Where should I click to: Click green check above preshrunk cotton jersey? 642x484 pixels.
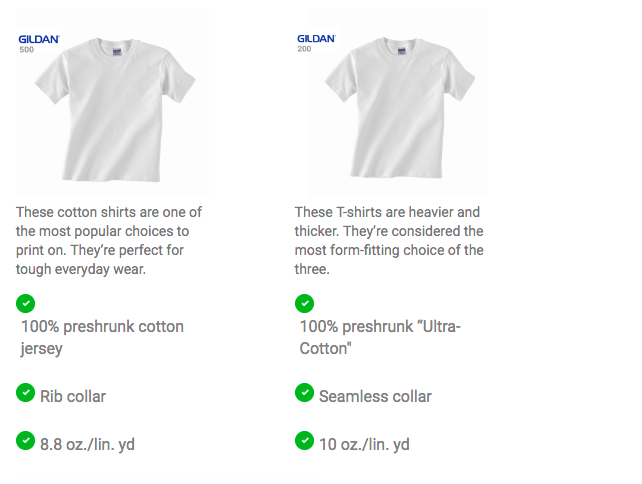point(25,303)
